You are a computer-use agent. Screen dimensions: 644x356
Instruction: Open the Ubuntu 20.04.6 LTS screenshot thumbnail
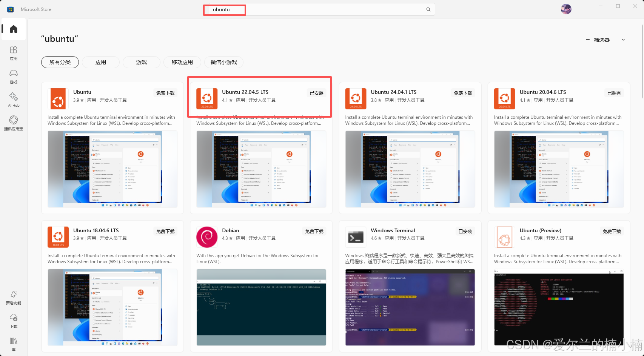(559, 169)
